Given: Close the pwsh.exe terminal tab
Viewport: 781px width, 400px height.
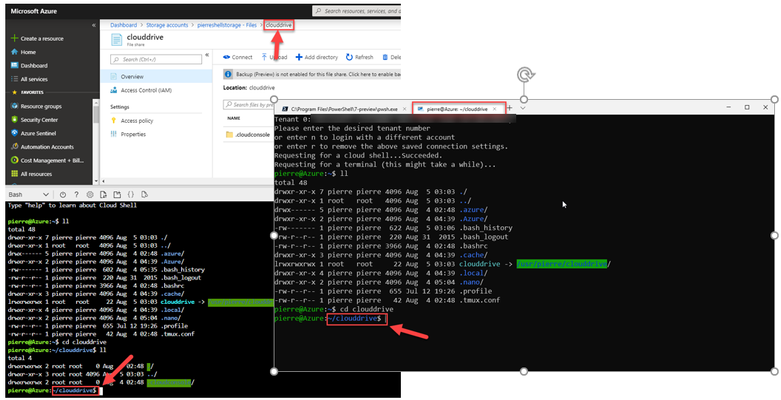Looking at the screenshot, I should pos(404,109).
